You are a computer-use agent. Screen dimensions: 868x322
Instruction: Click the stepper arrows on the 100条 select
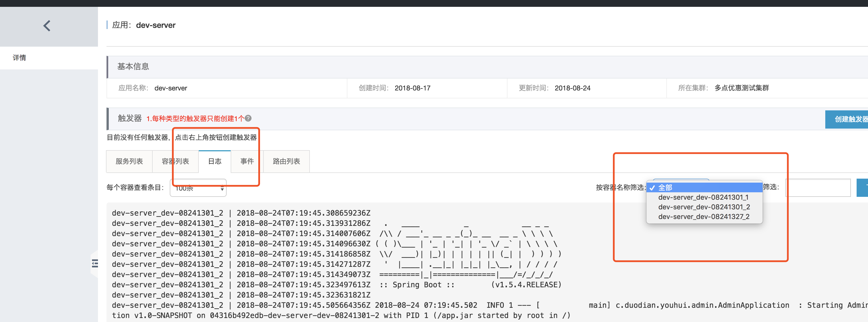pyautogui.click(x=222, y=188)
